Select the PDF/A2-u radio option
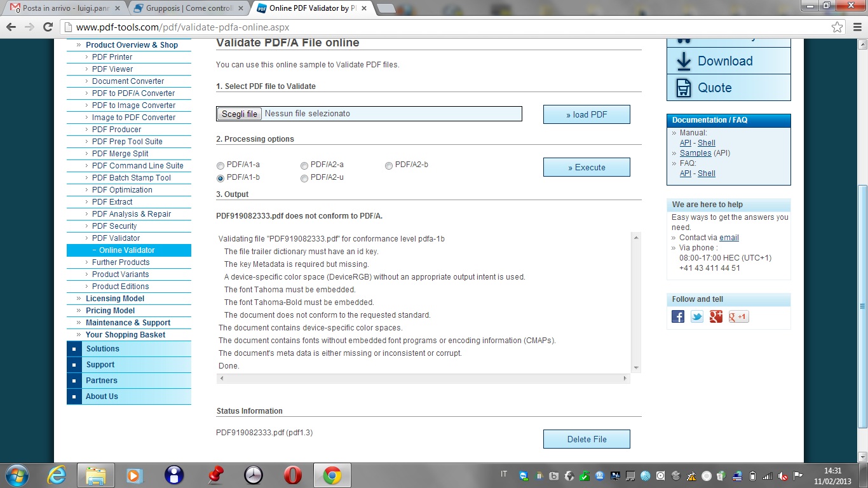Viewport: 868px width, 488px height. tap(304, 179)
